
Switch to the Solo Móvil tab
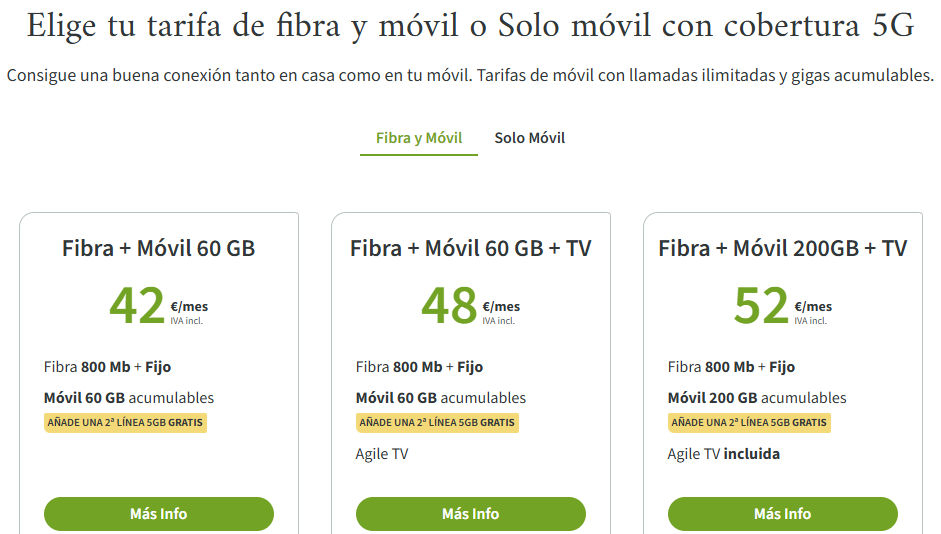530,138
